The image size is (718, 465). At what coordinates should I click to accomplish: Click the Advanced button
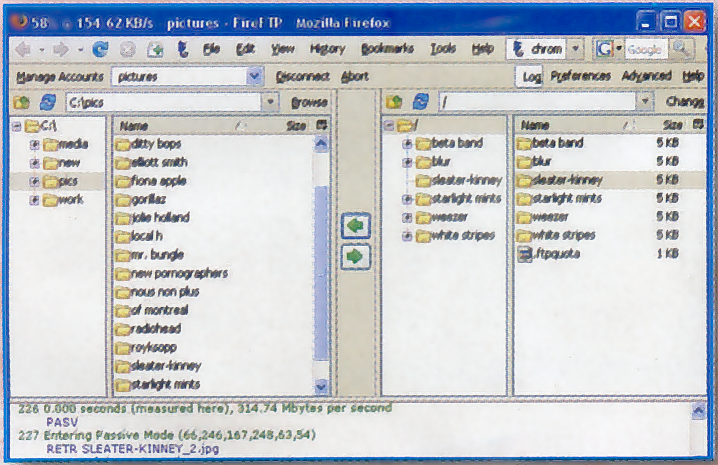click(646, 76)
